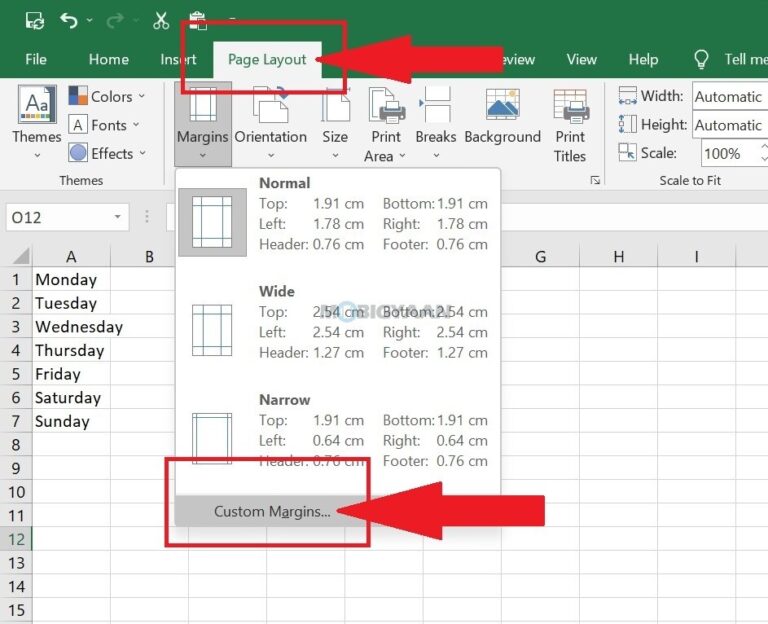The image size is (768, 624).
Task: Open the Undo history dropdown arrow
Action: [89, 21]
